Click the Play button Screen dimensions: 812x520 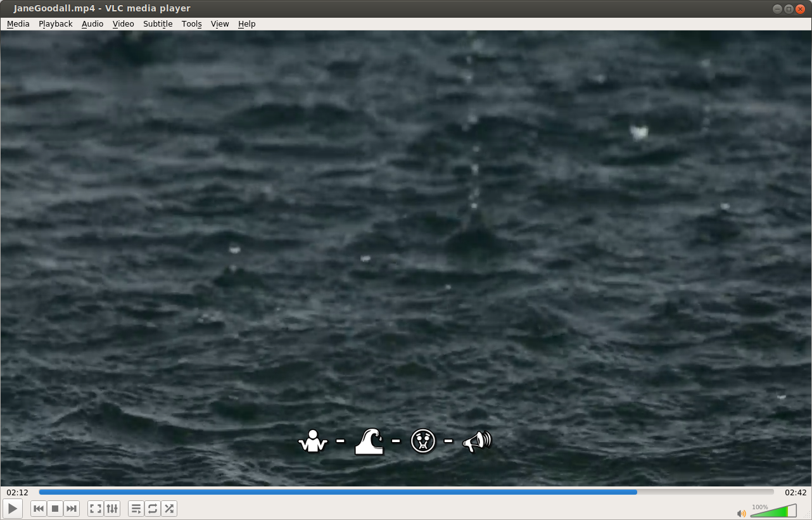click(13, 509)
